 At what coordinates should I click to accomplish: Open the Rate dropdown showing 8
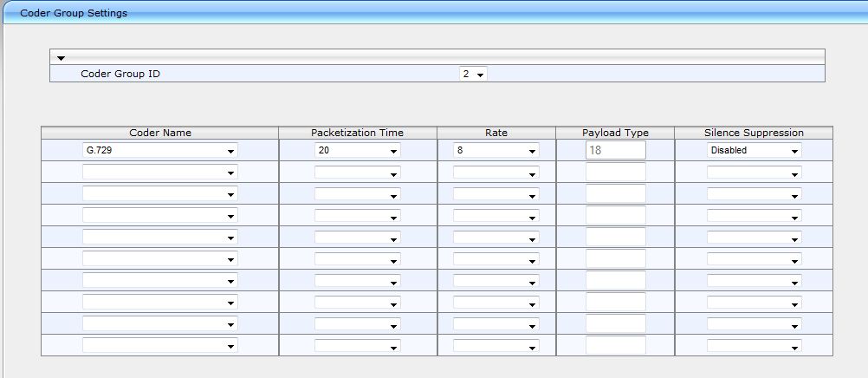(496, 151)
